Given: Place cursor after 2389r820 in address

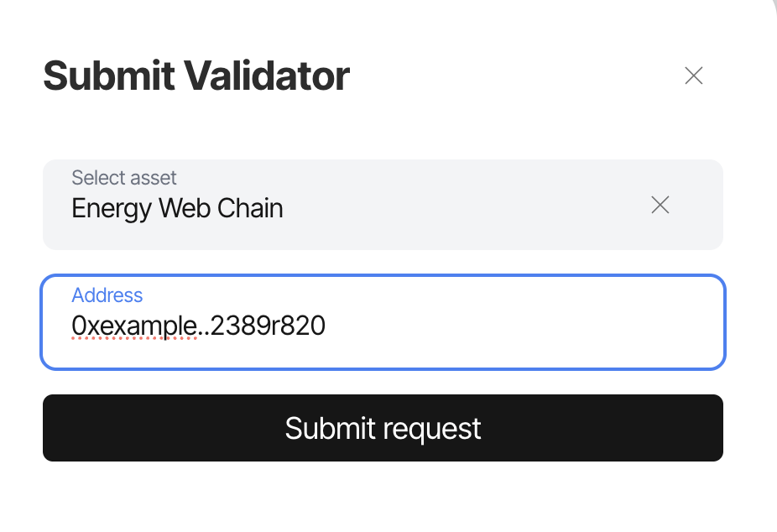Looking at the screenshot, I should 326,326.
